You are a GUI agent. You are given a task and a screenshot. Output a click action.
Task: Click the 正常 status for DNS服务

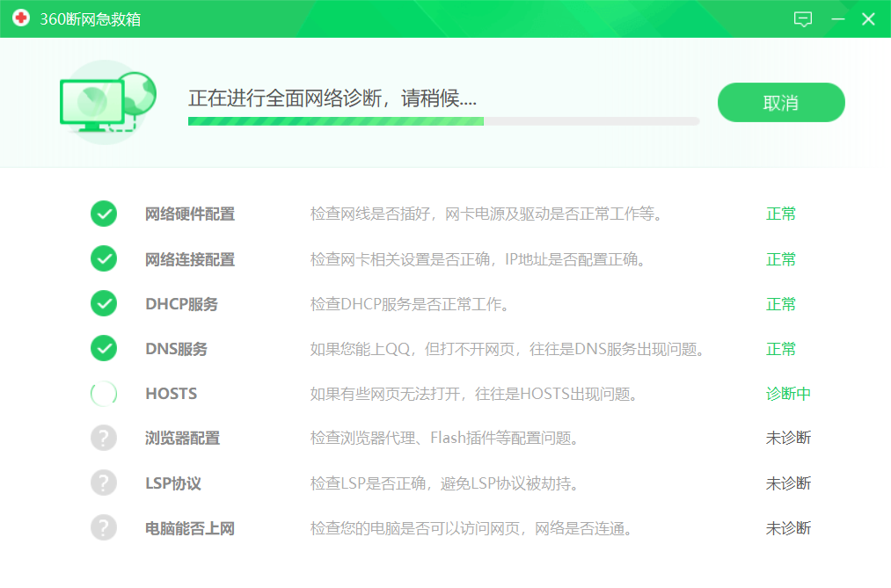pos(780,349)
